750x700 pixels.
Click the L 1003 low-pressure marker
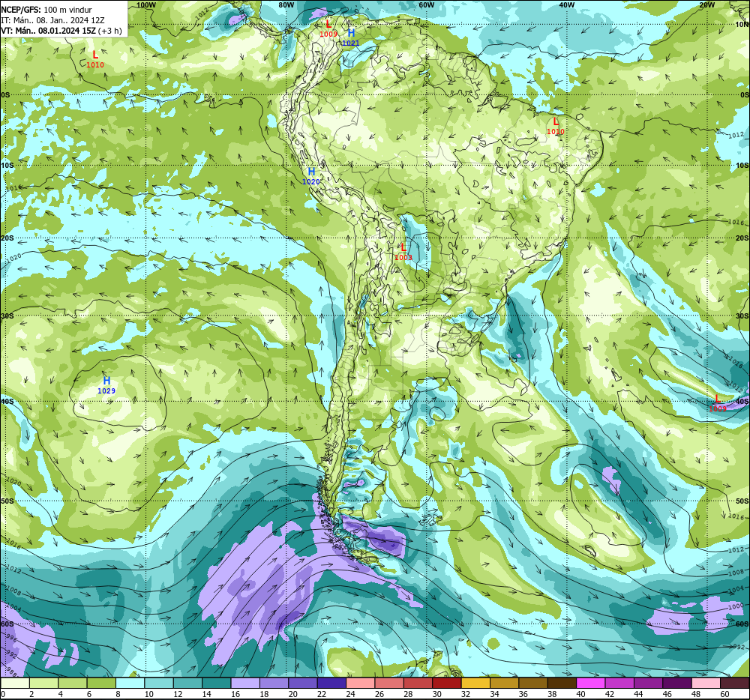pos(403,251)
